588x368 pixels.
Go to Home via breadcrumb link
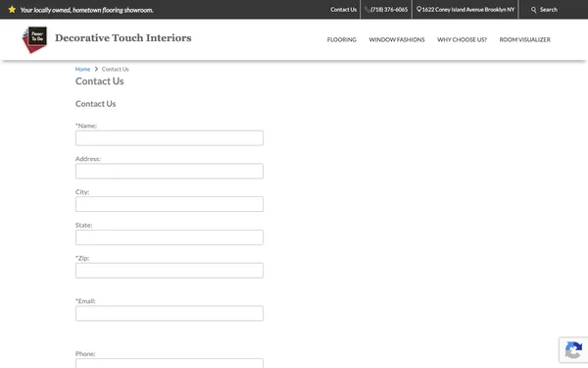[x=82, y=69]
